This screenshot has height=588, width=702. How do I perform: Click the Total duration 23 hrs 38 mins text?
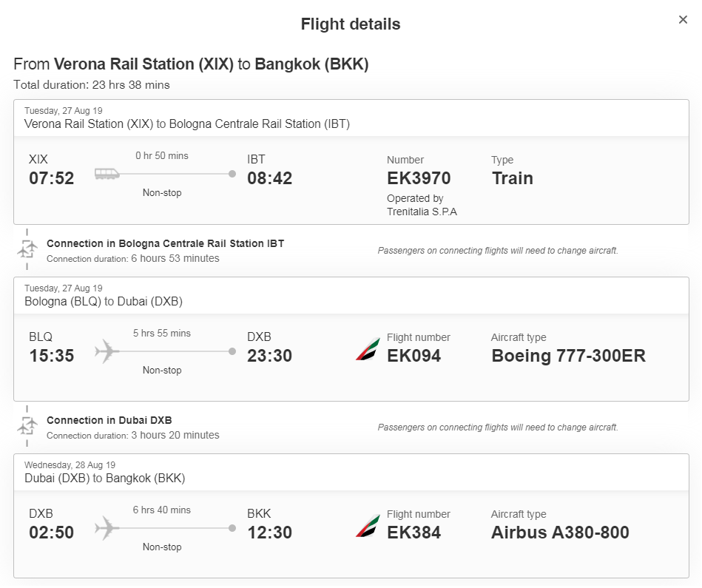click(91, 84)
